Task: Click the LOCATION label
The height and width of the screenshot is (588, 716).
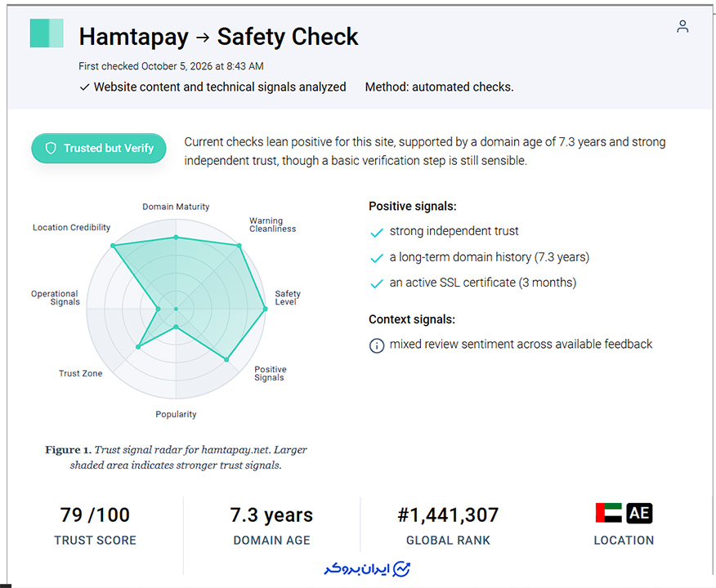Action: point(624,541)
